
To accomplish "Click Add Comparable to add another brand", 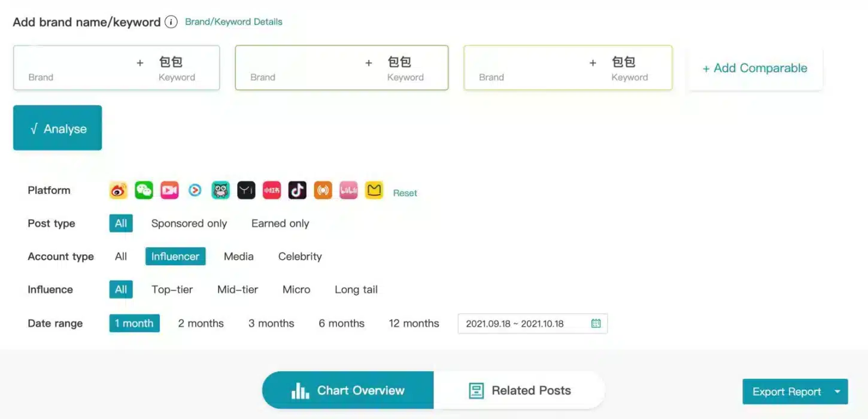I will (x=755, y=68).
